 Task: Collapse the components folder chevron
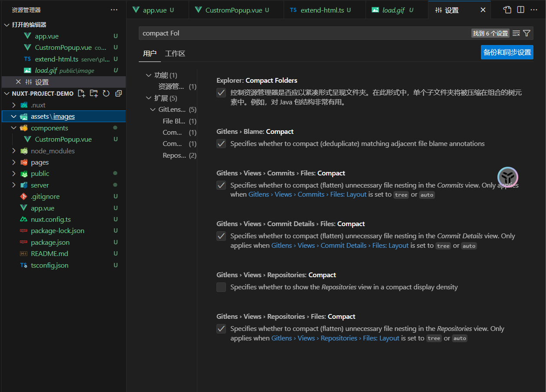14,128
